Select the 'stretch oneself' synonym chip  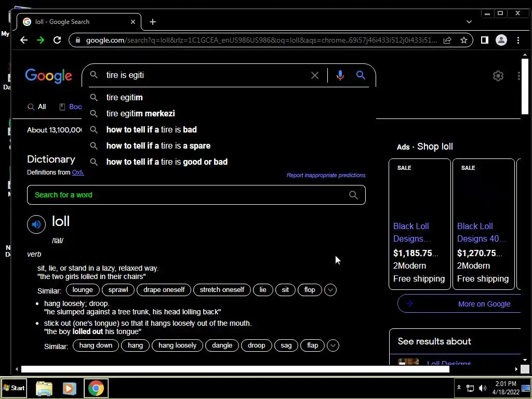click(222, 290)
